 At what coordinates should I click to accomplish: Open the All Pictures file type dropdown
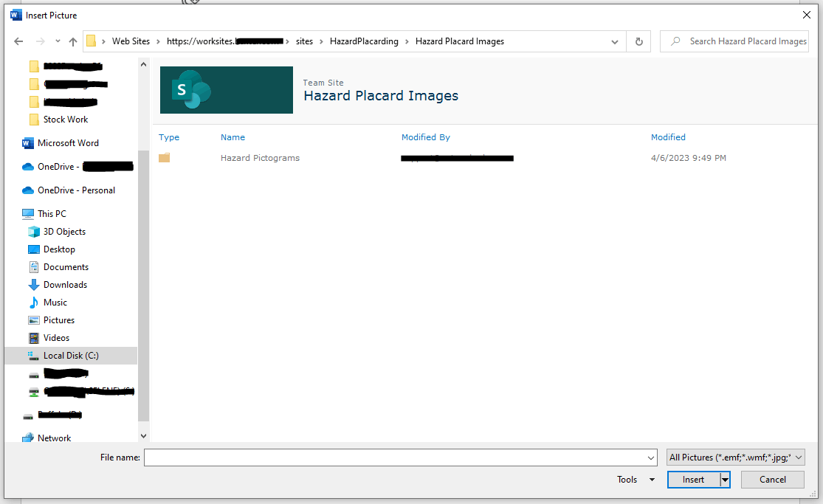point(736,458)
